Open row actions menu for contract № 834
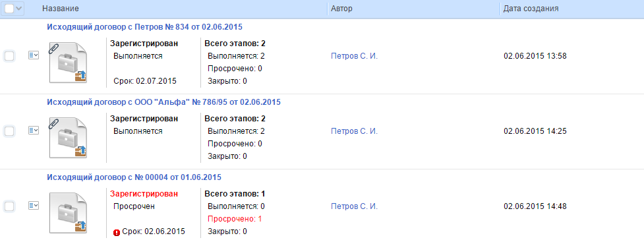The width and height of the screenshot is (644, 242). pos(34,55)
